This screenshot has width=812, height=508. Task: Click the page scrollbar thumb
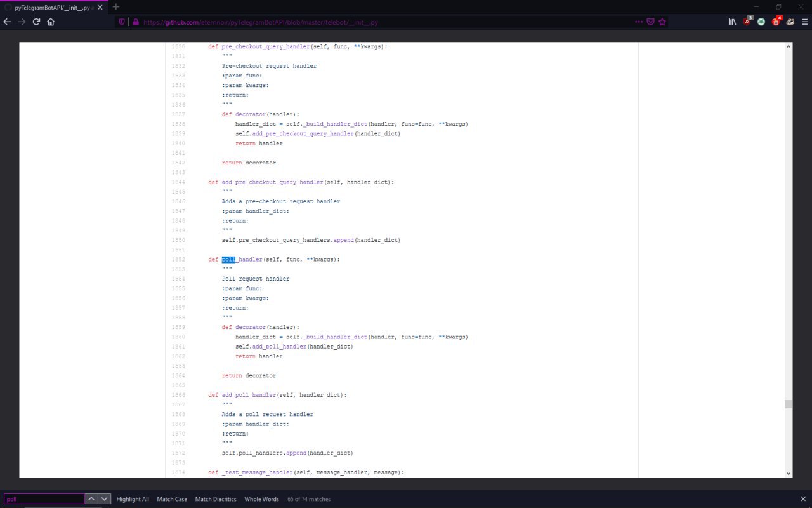click(789, 404)
